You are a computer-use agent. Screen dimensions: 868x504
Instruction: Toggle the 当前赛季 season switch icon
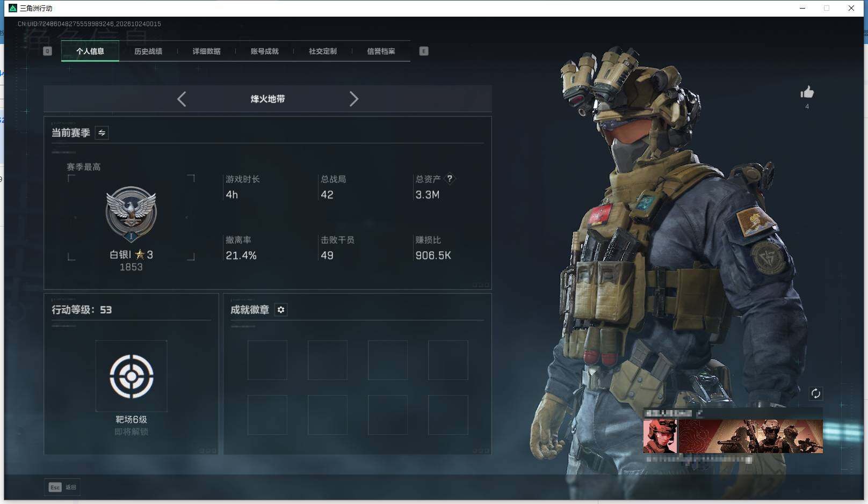[102, 133]
